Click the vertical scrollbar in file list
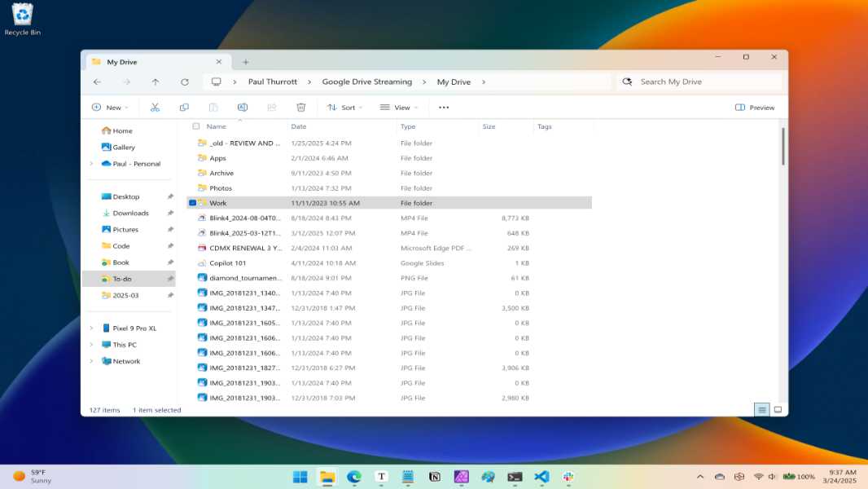This screenshot has width=868, height=489. coord(783,148)
